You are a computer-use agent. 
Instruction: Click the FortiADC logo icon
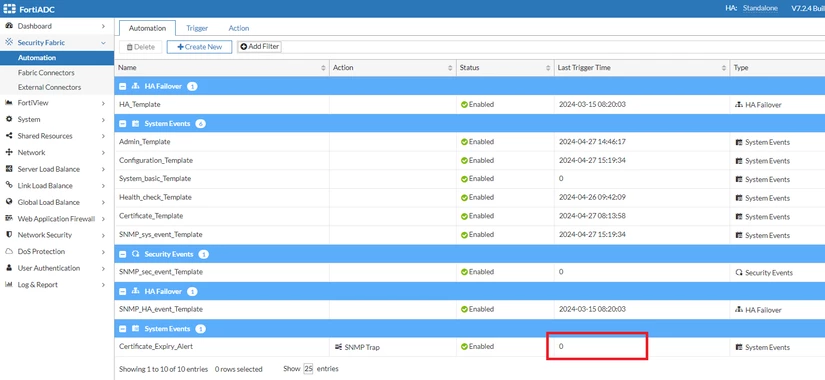point(10,8)
